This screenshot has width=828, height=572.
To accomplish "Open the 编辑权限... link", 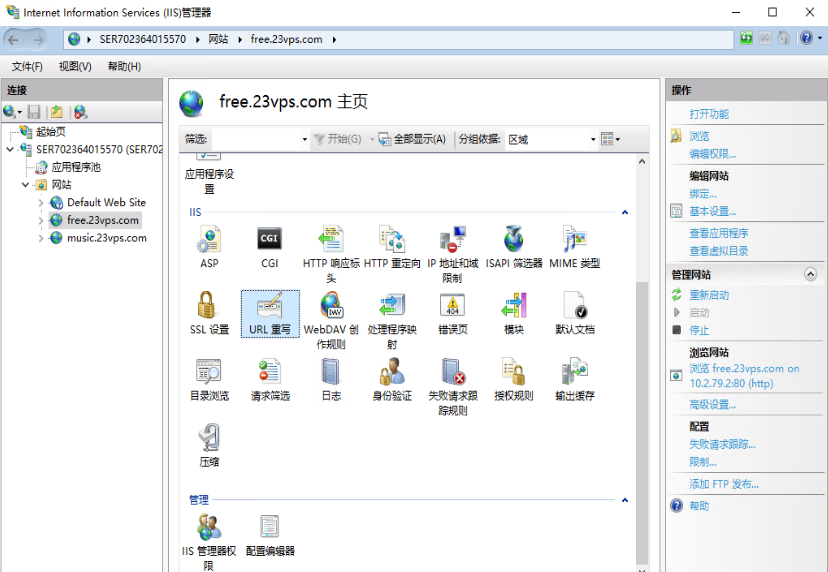I will click(x=712, y=154).
